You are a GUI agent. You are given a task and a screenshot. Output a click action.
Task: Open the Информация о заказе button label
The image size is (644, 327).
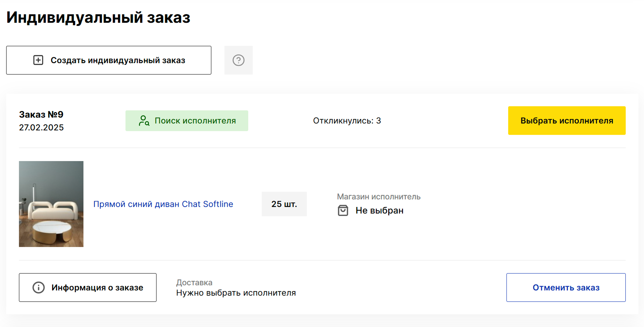tap(97, 287)
